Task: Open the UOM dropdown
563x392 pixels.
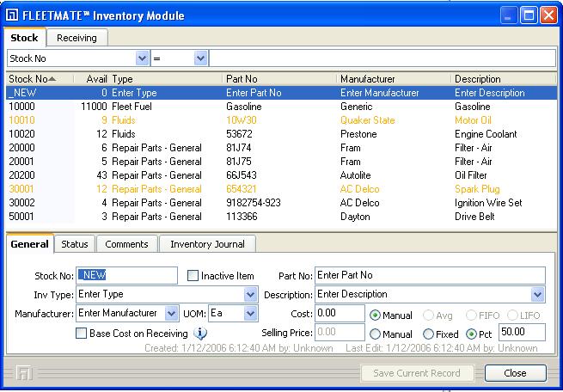Action: click(x=250, y=314)
